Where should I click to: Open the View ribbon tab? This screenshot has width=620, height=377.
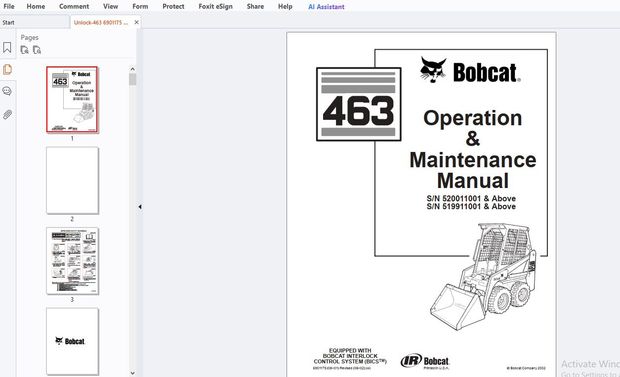click(110, 6)
